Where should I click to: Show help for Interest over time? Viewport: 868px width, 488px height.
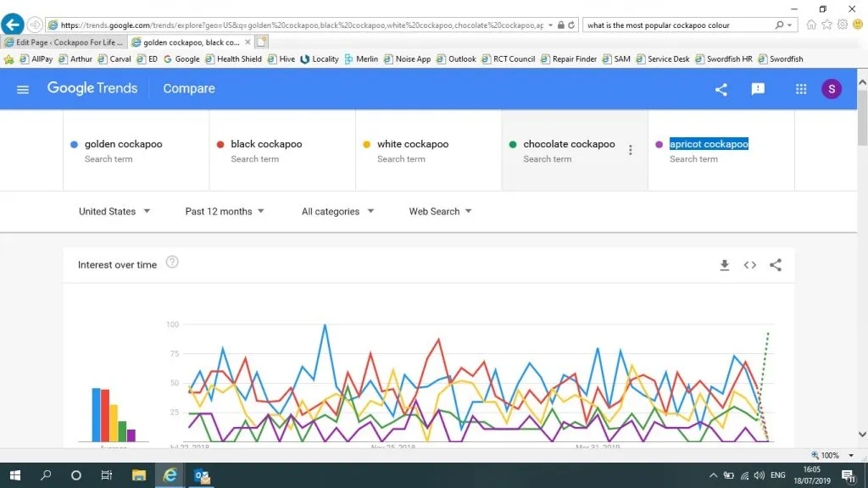(172, 263)
